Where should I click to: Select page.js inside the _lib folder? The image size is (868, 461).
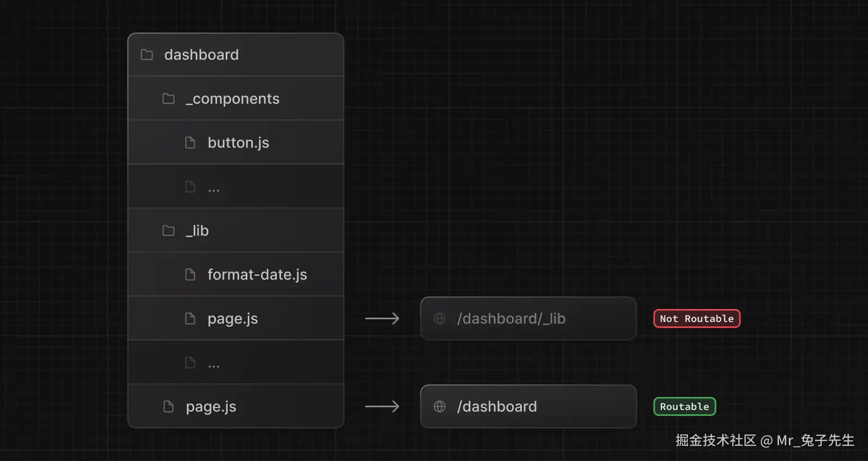(233, 319)
